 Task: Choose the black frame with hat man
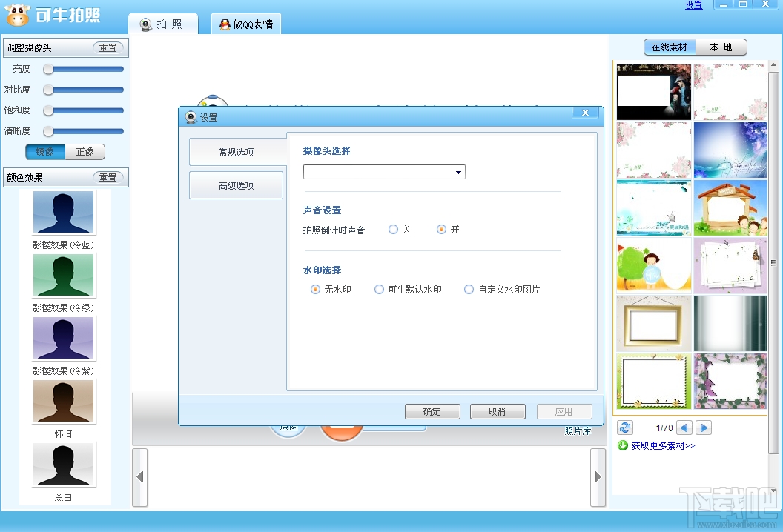[x=654, y=93]
